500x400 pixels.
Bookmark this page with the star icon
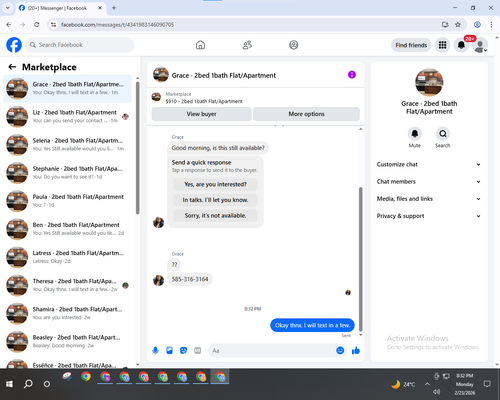458,25
